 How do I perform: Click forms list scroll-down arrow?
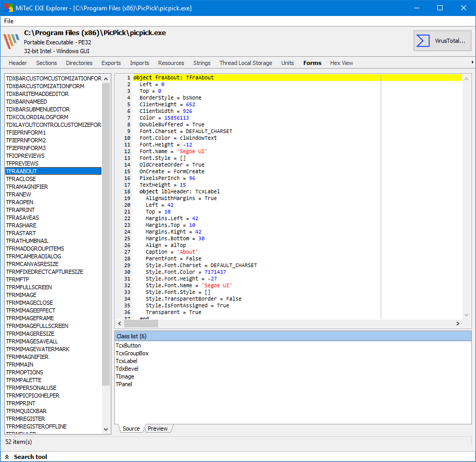(x=106, y=430)
